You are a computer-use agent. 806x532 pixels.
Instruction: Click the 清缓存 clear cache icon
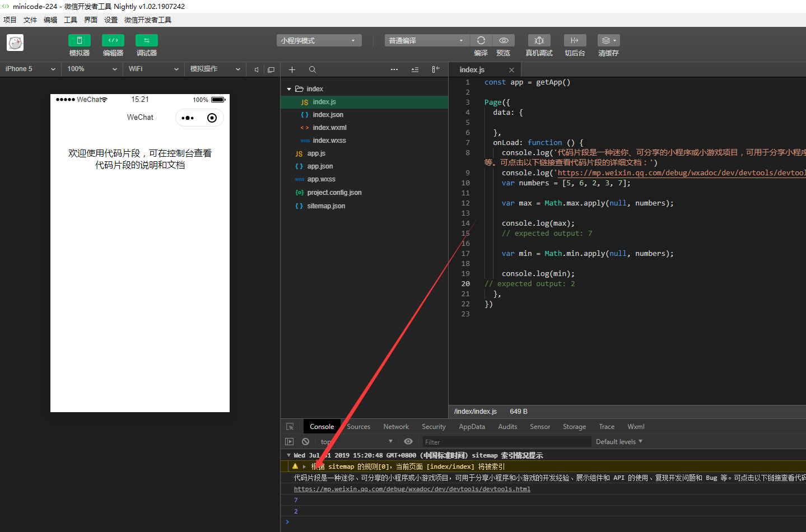[x=608, y=40]
